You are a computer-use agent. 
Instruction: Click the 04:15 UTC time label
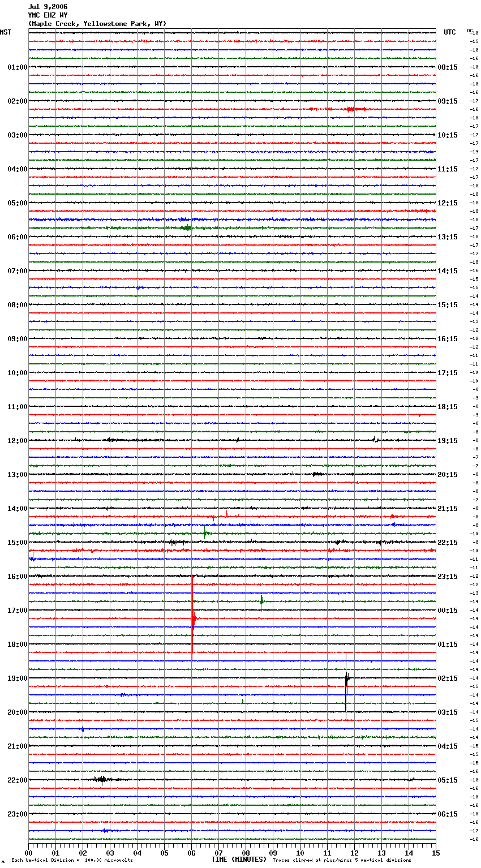(x=448, y=746)
